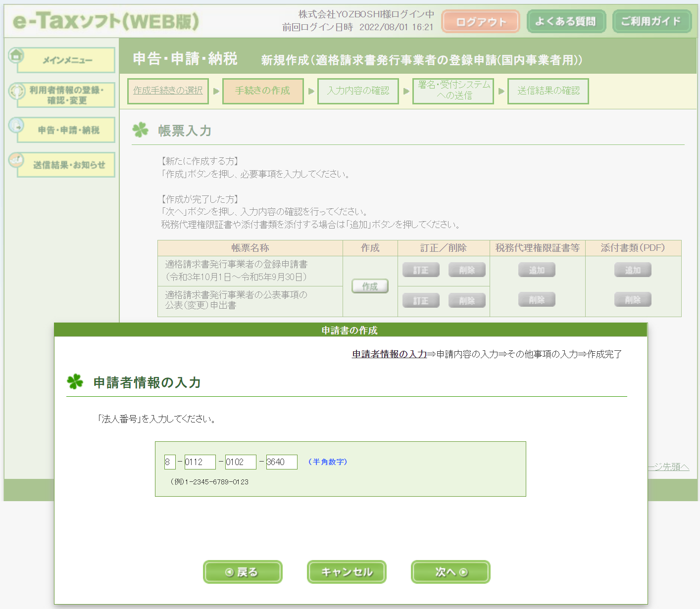Open 利用者情報の登録・確認・変更 menu
Image resolution: width=700 pixels, height=609 pixels.
pyautogui.click(x=66, y=95)
